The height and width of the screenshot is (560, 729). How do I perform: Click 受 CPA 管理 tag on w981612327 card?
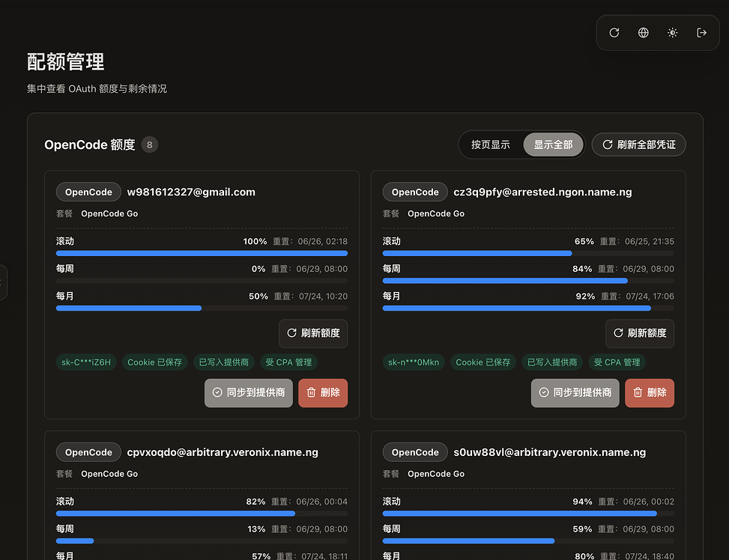coord(288,362)
